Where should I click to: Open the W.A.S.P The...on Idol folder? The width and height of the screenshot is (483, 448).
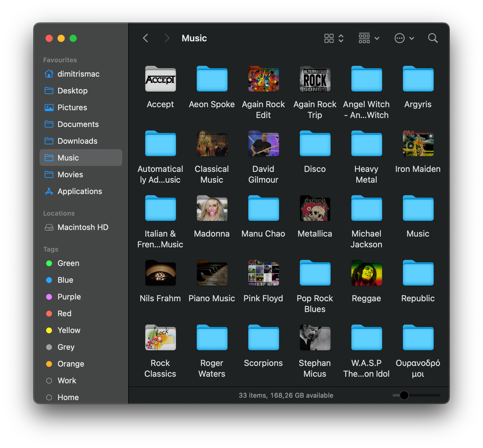click(x=366, y=337)
